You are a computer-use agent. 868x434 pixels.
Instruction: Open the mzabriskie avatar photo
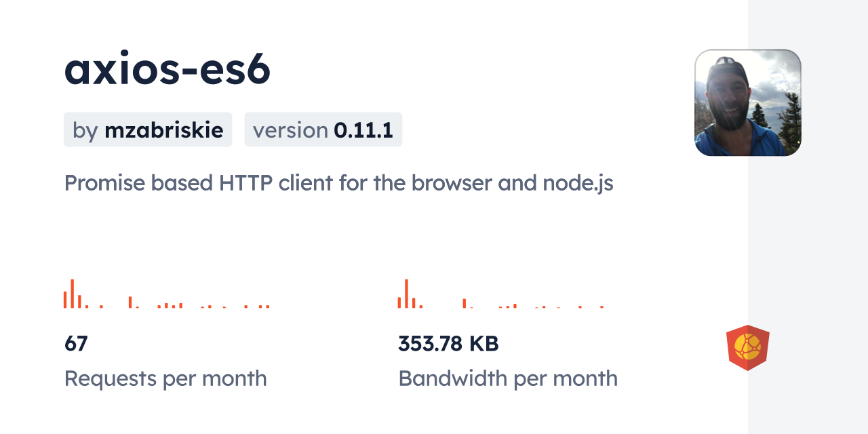point(747,102)
